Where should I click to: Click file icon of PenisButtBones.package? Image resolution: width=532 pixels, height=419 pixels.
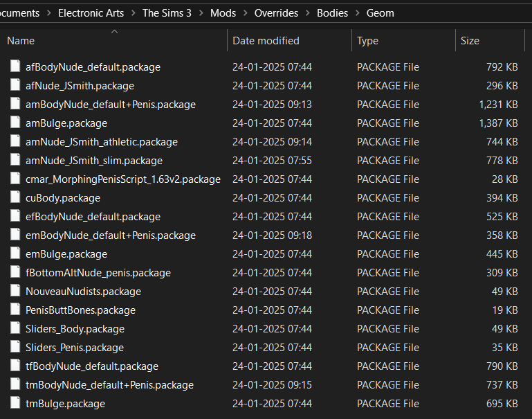(x=15, y=309)
